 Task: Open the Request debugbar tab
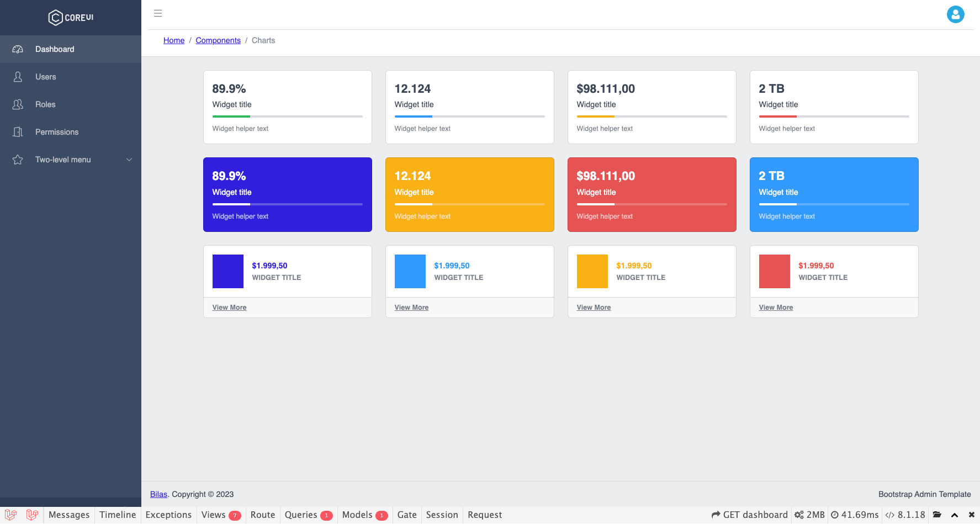pyautogui.click(x=485, y=515)
